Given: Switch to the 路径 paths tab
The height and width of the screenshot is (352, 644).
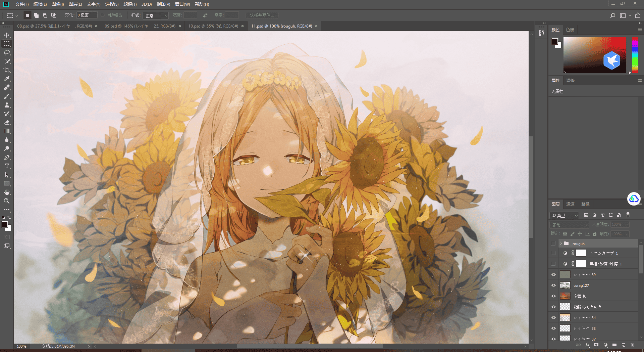Looking at the screenshot, I should [585, 204].
